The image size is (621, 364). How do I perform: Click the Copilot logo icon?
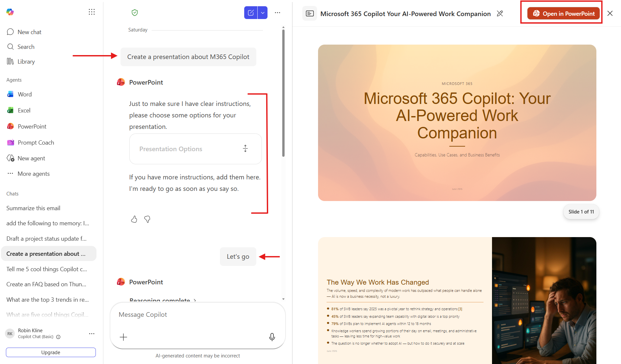point(10,12)
